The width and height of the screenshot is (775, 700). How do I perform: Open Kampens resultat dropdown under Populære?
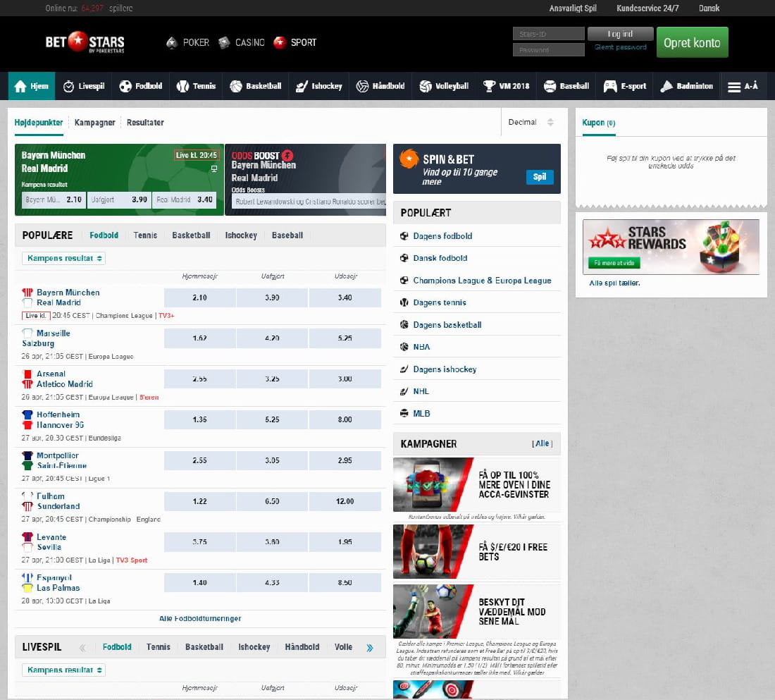point(63,258)
